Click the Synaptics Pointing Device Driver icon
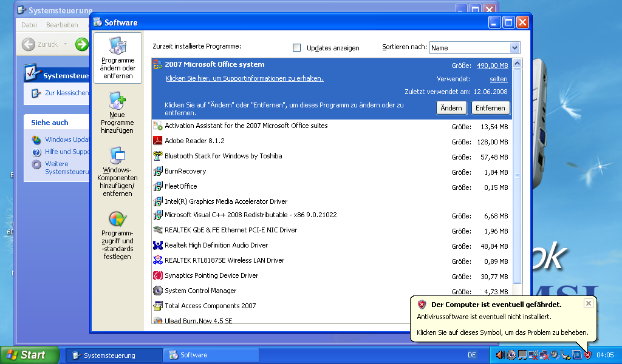 pyautogui.click(x=158, y=275)
